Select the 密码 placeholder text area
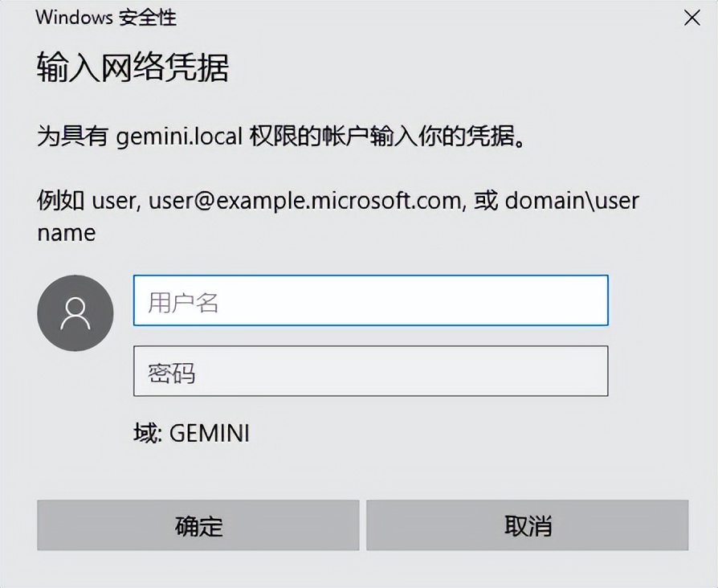The height and width of the screenshot is (588, 718). tap(171, 371)
